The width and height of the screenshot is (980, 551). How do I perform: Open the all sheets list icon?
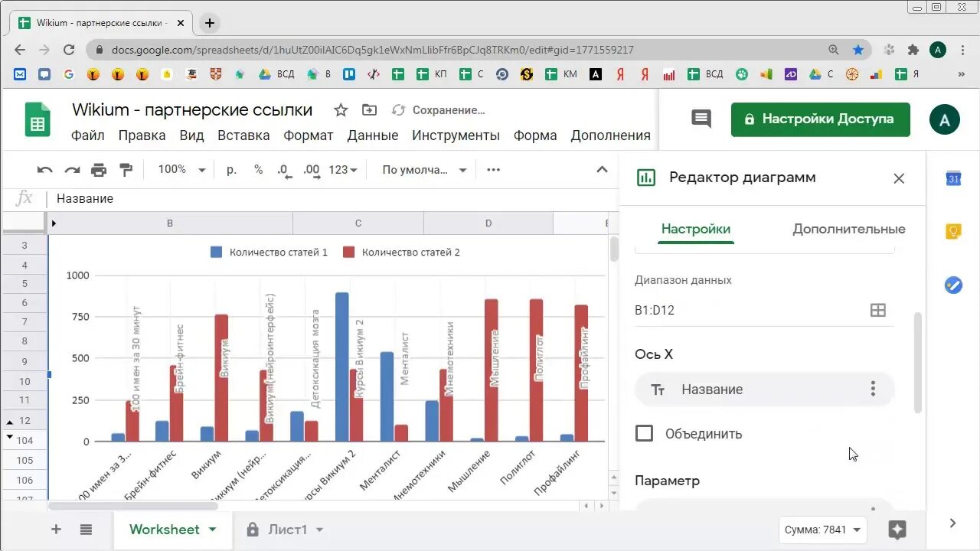(86, 530)
